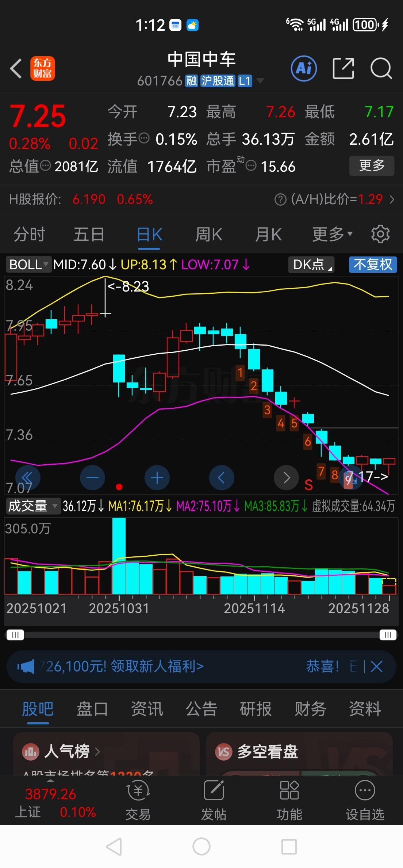The width and height of the screenshot is (403, 868).
Task: Jump to earliest K-line with double-left arrows
Action: coord(28,477)
